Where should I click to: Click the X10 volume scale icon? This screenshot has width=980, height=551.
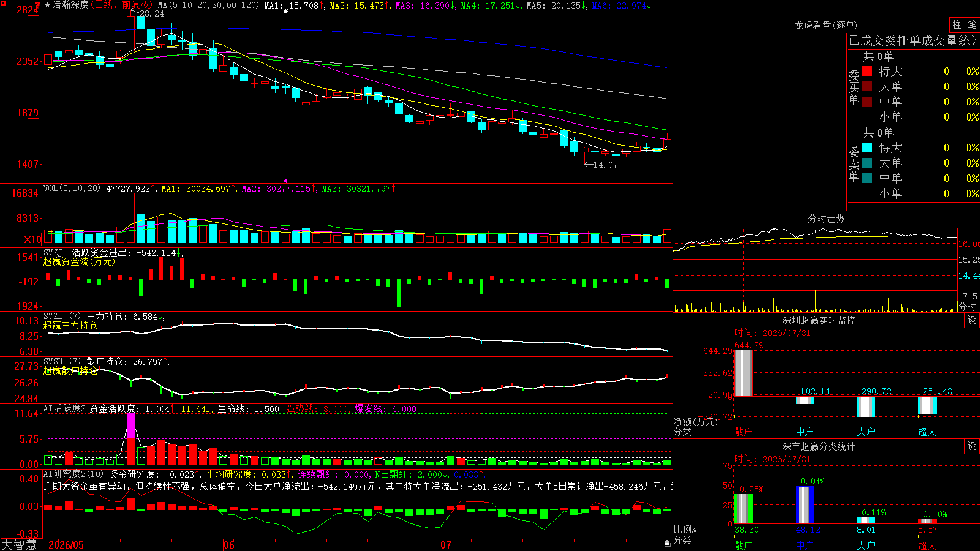coord(32,239)
